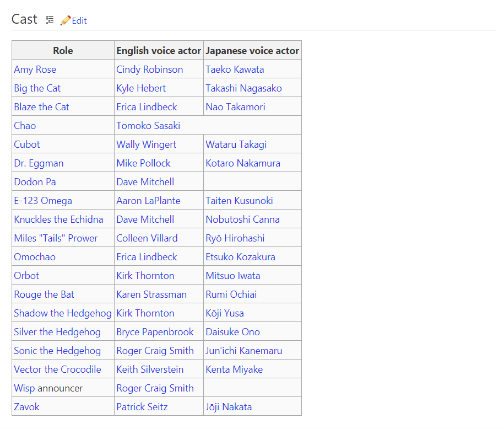Image resolution: width=504 pixels, height=429 pixels.
Task: Open Kirk Thornton in Shadow the Hedgehog row
Action: 145,313
